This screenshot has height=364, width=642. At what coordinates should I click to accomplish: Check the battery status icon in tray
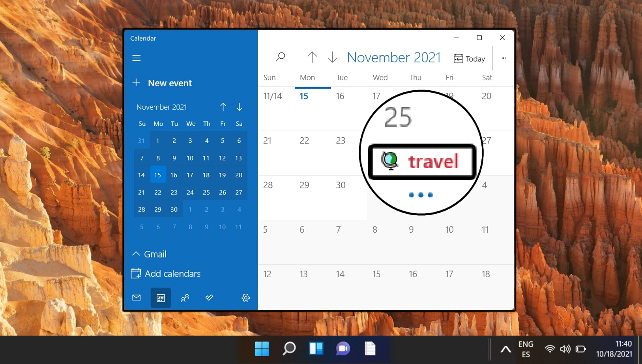tap(580, 349)
